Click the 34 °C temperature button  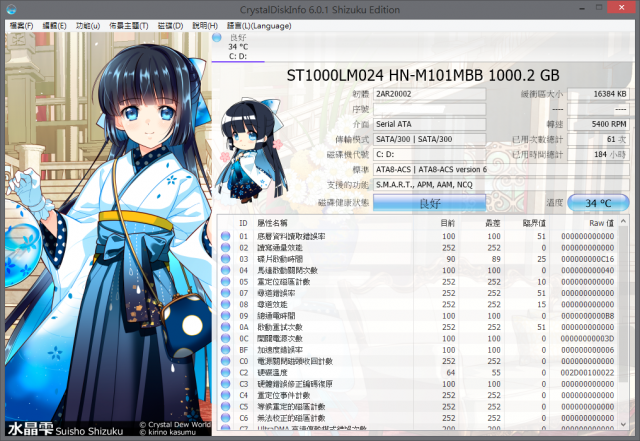point(598,203)
